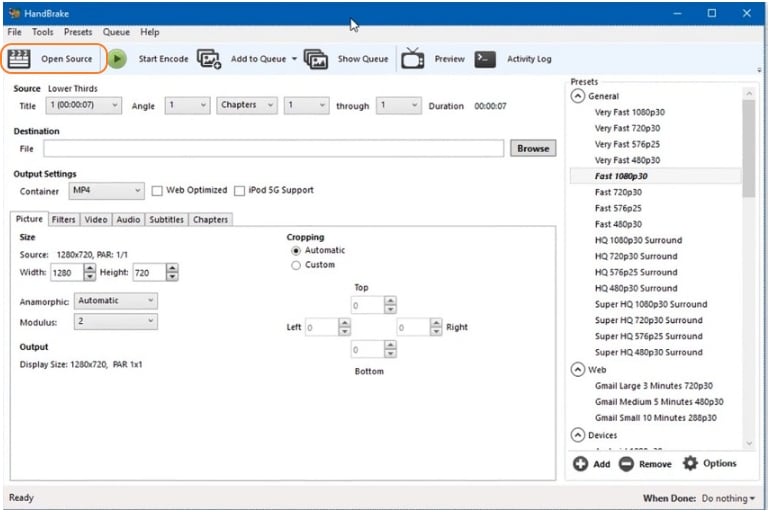
Task: Open the Angle dropdown
Action: pyautogui.click(x=187, y=105)
